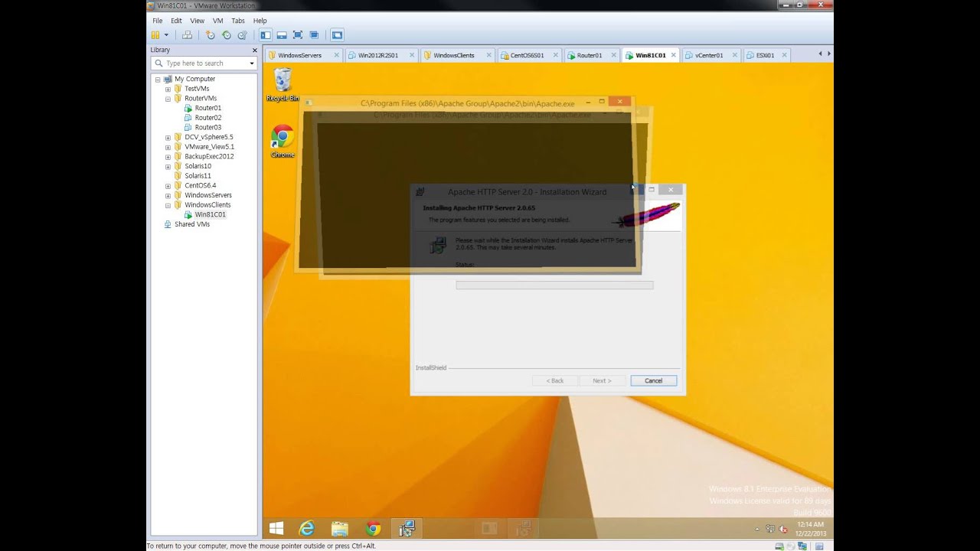This screenshot has width=980, height=551.
Task: Collapse the WindowsClients folder in library
Action: 168,205
